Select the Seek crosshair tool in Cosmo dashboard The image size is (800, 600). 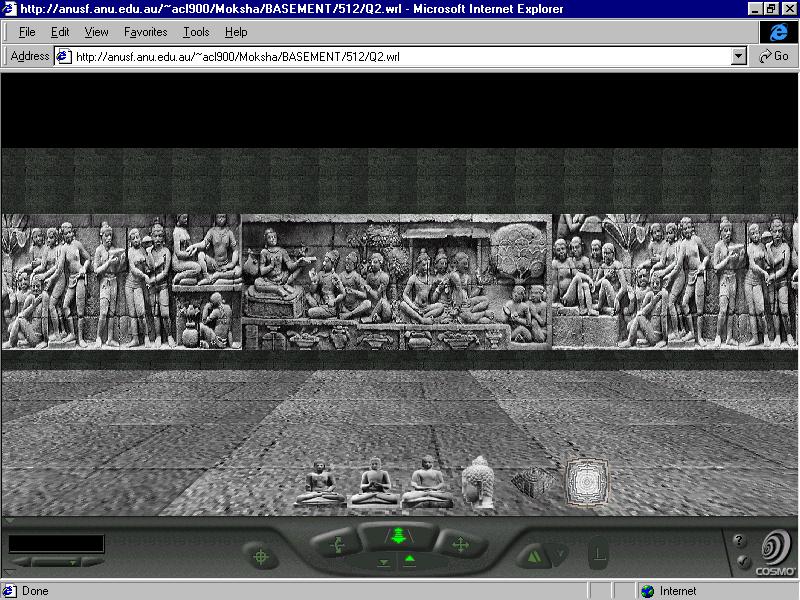click(x=261, y=556)
